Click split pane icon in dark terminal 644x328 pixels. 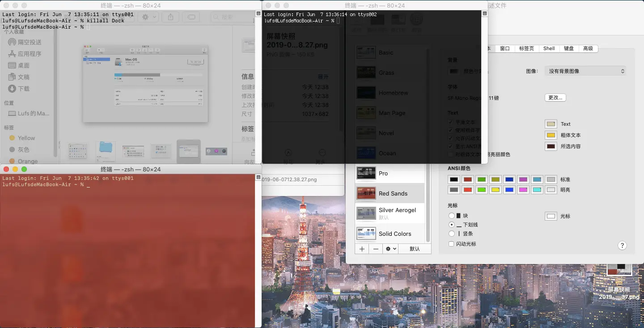tap(484, 14)
